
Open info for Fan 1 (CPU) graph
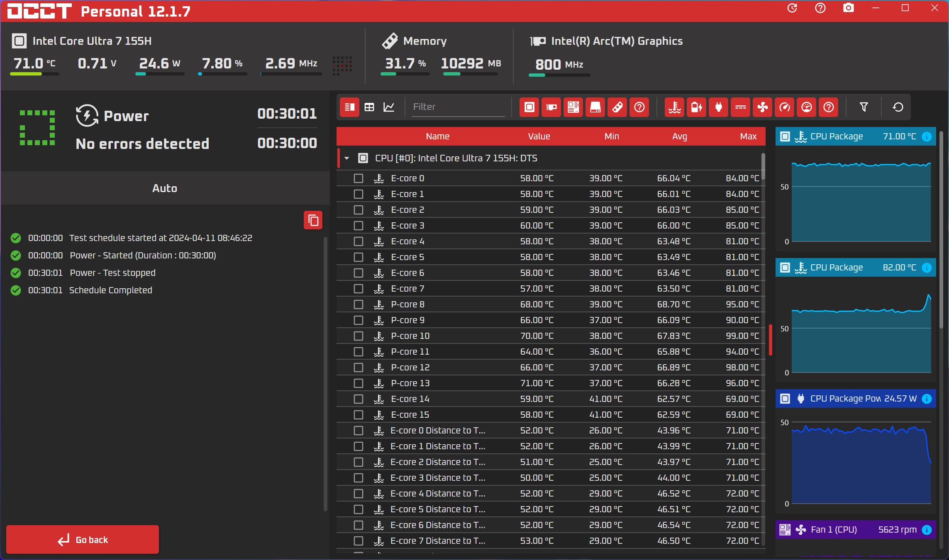[927, 530]
